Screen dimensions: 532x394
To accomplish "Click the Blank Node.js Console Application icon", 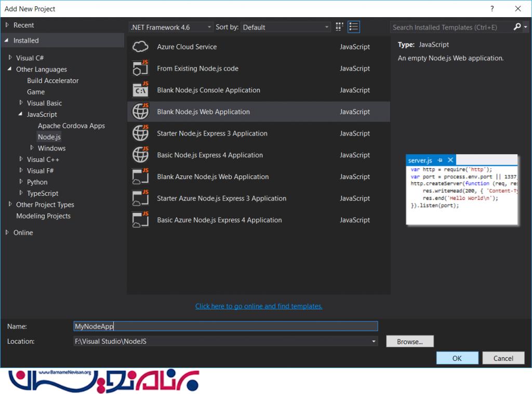I will point(140,90).
